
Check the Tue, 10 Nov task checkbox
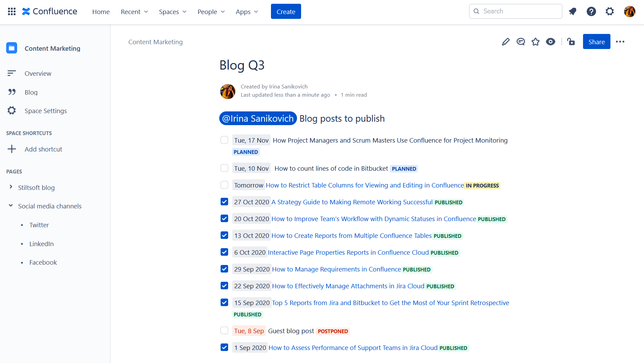224,168
